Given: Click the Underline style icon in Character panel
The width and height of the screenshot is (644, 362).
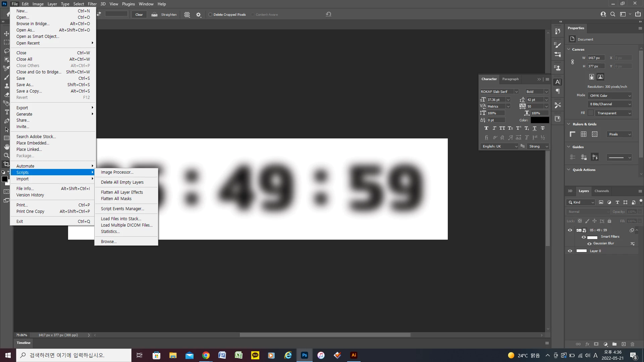Looking at the screenshot, I should coord(535,128).
